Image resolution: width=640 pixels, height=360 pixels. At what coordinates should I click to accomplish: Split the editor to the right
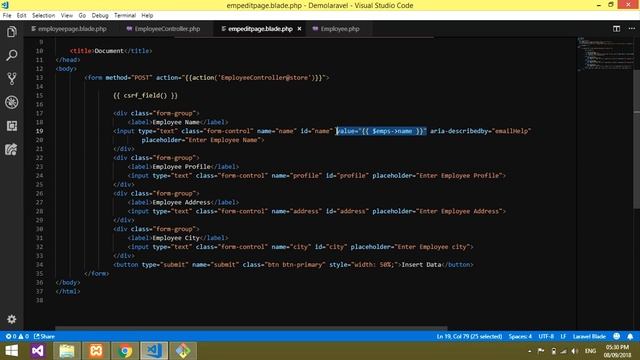[x=616, y=29]
